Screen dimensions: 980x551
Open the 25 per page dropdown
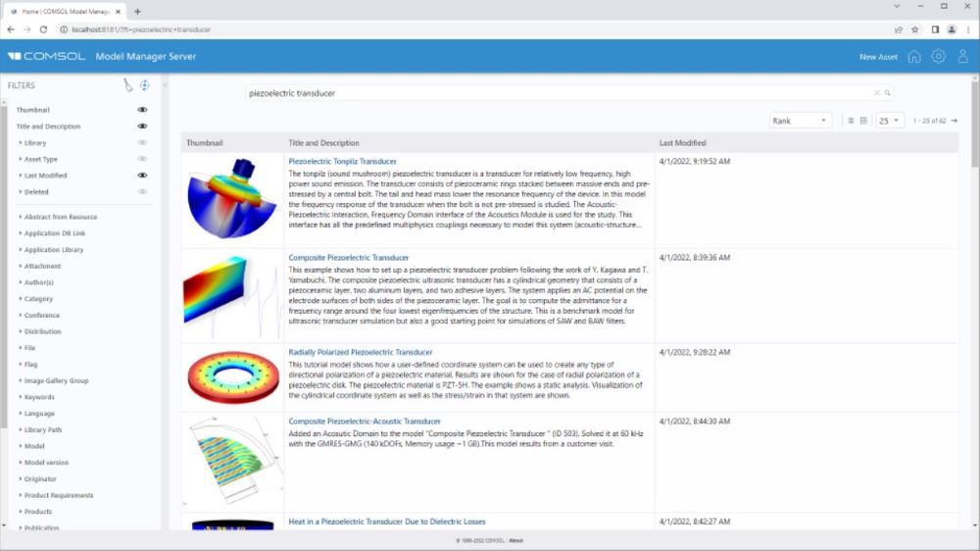(890, 121)
